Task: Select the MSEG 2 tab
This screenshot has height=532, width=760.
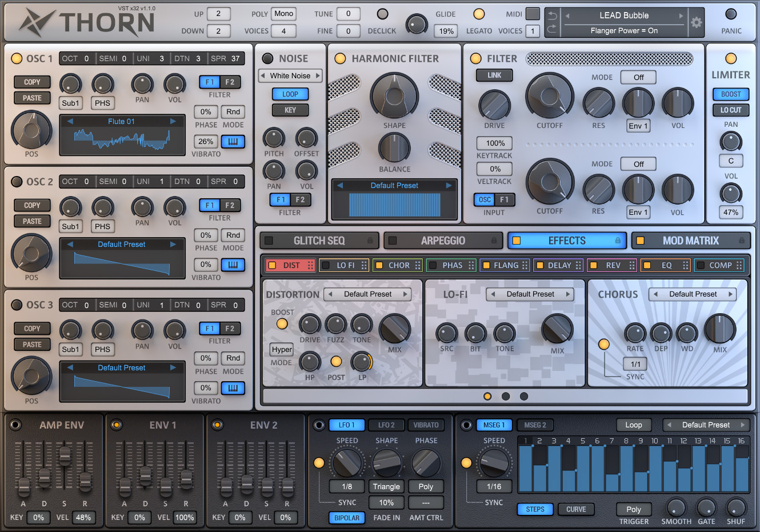Action: coord(535,425)
